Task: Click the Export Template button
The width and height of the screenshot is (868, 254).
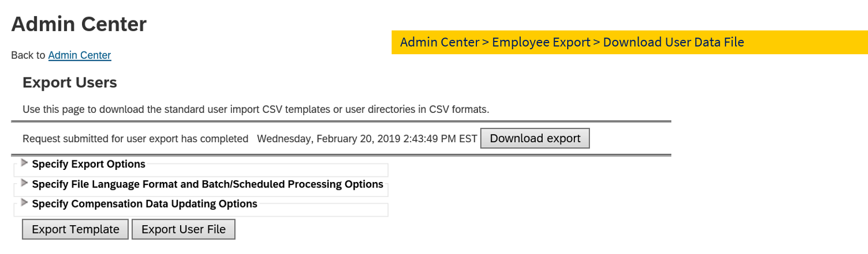Action: tap(75, 229)
